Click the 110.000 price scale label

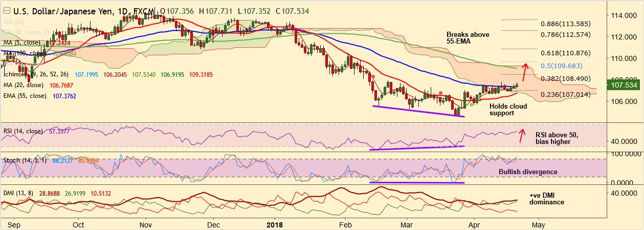[624, 59]
